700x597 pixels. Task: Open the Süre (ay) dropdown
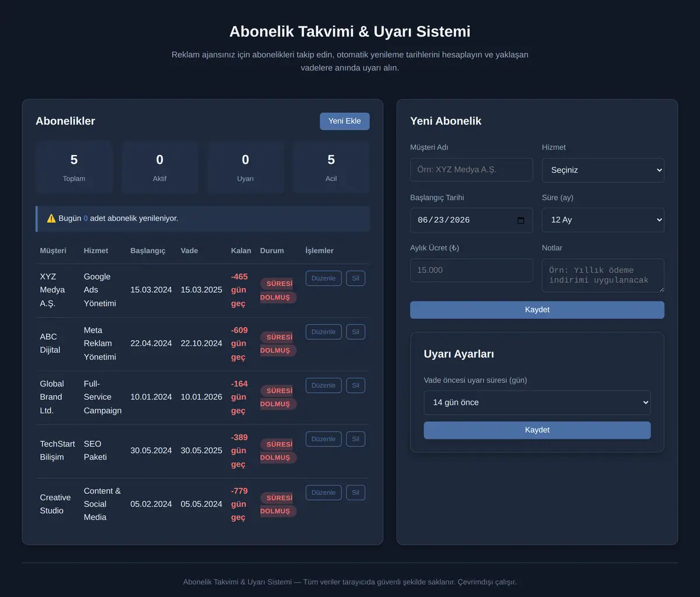[x=603, y=220]
